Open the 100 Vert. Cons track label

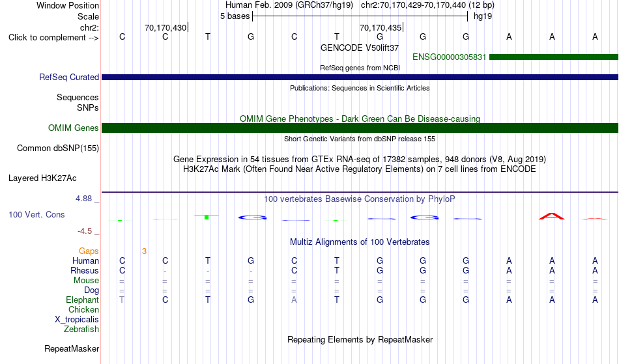[36, 214]
